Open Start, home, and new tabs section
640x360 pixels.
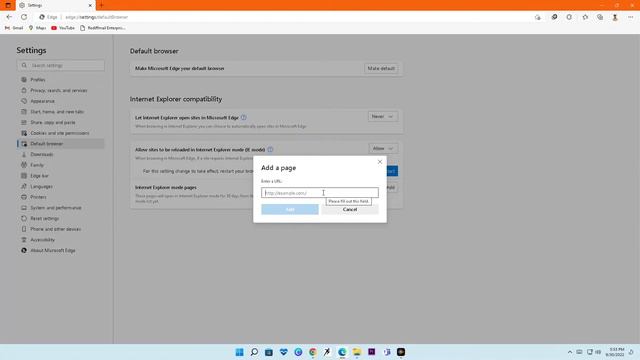click(x=57, y=111)
